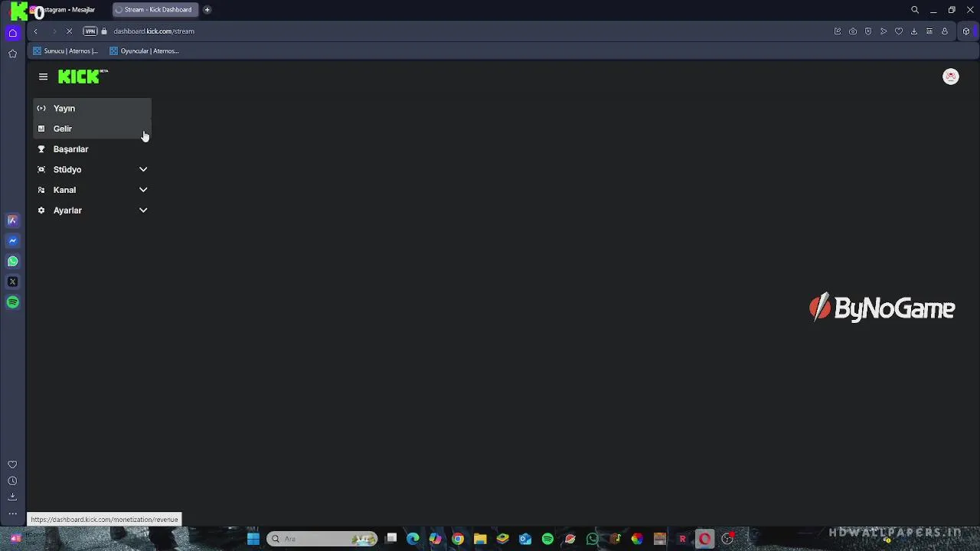Click the page edit icon in toolbar
The width and height of the screenshot is (980, 551).
pos(838,31)
